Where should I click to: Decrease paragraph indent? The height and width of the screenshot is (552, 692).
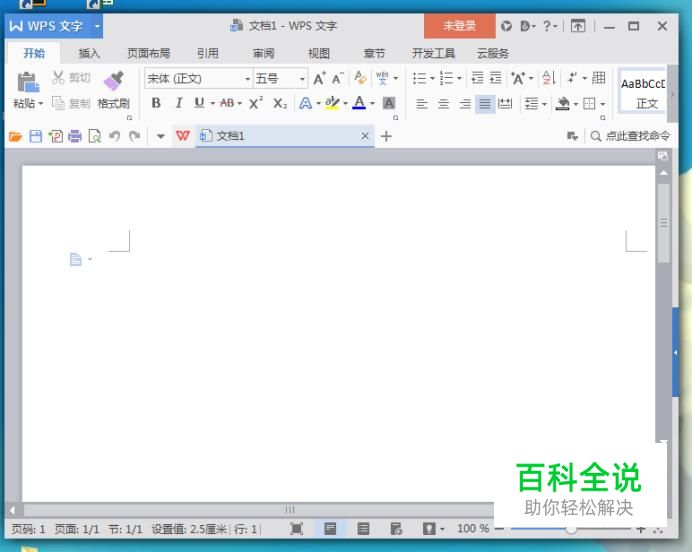point(477,78)
